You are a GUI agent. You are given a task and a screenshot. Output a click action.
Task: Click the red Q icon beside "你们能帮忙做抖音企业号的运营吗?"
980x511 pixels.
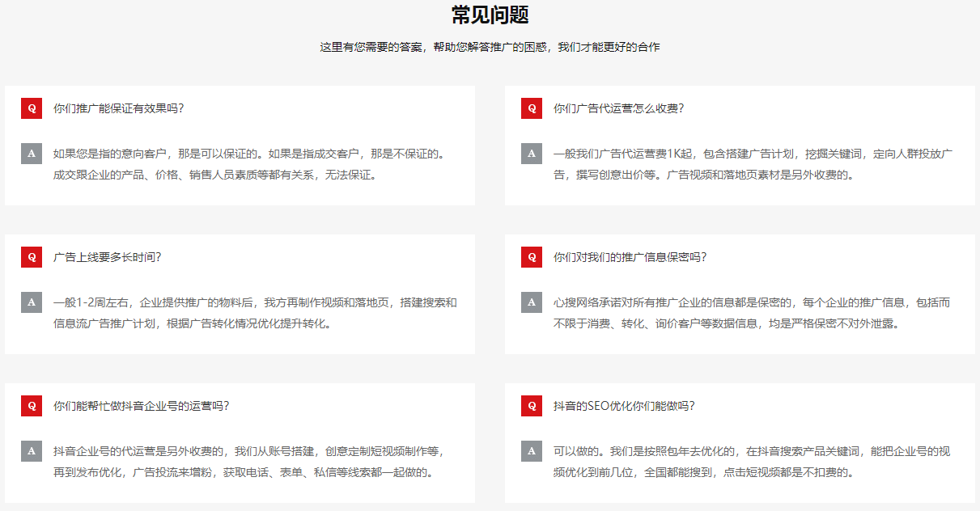(32, 406)
